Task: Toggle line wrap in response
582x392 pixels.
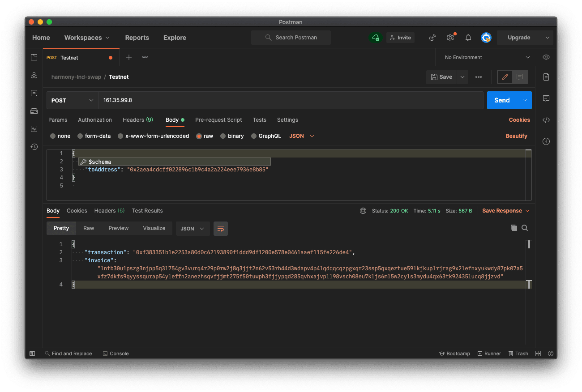Action: click(221, 228)
